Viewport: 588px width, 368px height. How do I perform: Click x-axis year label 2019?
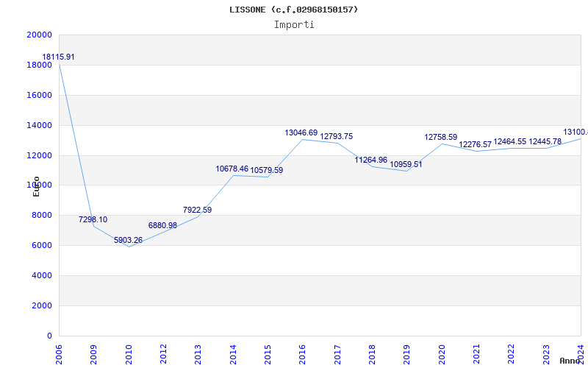[x=407, y=354]
